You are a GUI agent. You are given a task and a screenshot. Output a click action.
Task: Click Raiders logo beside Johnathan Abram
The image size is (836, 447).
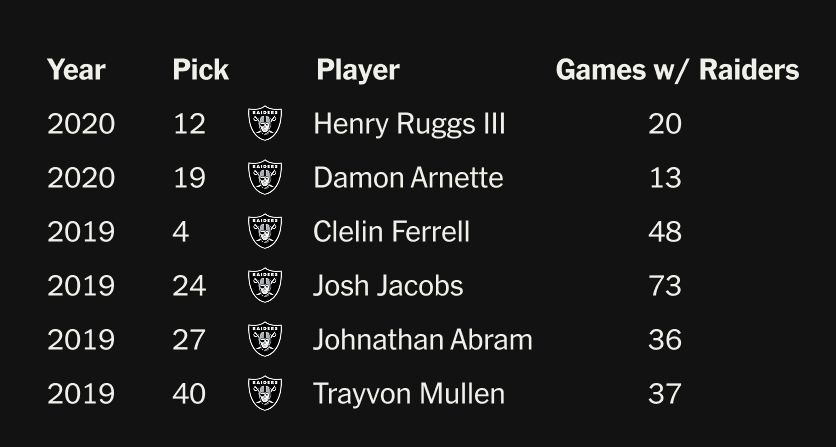(265, 339)
